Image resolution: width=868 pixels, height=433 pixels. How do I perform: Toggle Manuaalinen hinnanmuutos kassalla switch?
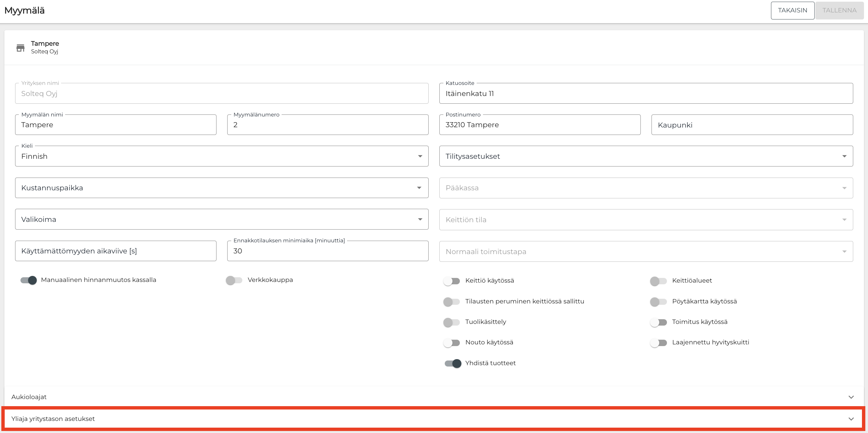tap(29, 280)
